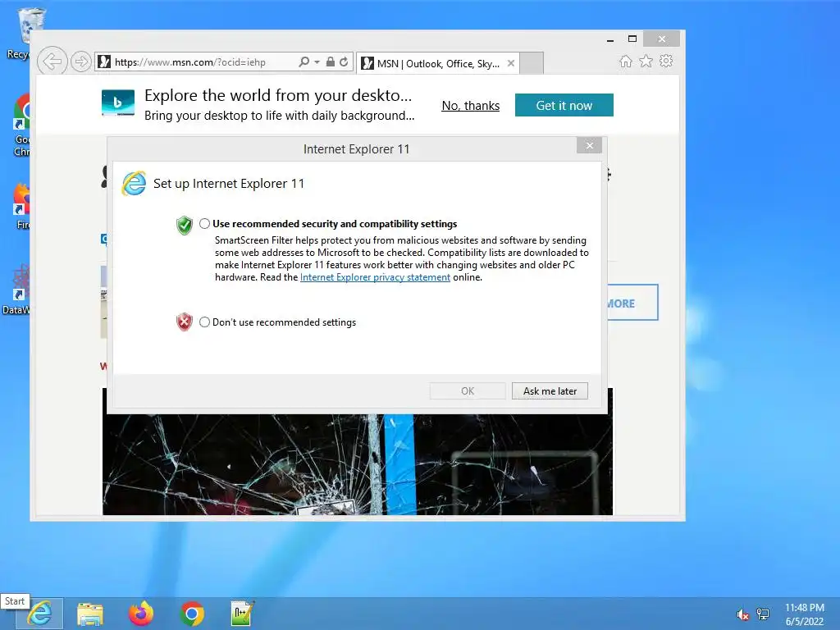840x630 pixels.
Task: Open File Explorer from taskbar
Action: [90, 614]
